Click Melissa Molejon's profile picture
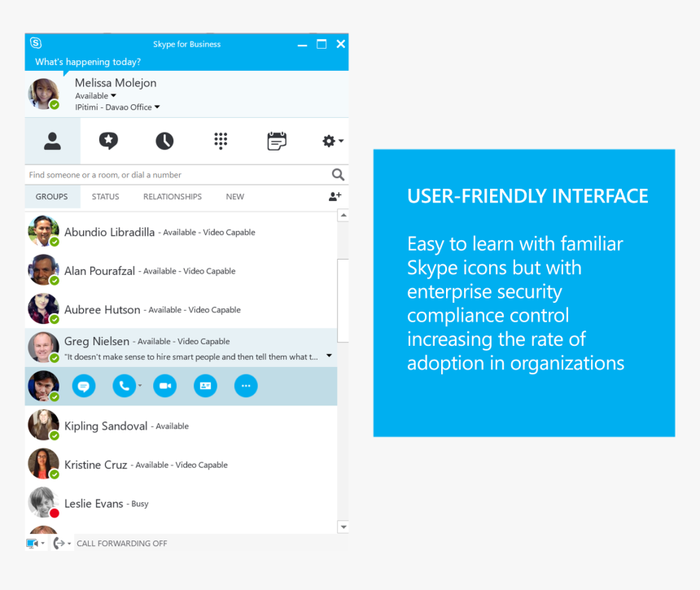 [43, 94]
